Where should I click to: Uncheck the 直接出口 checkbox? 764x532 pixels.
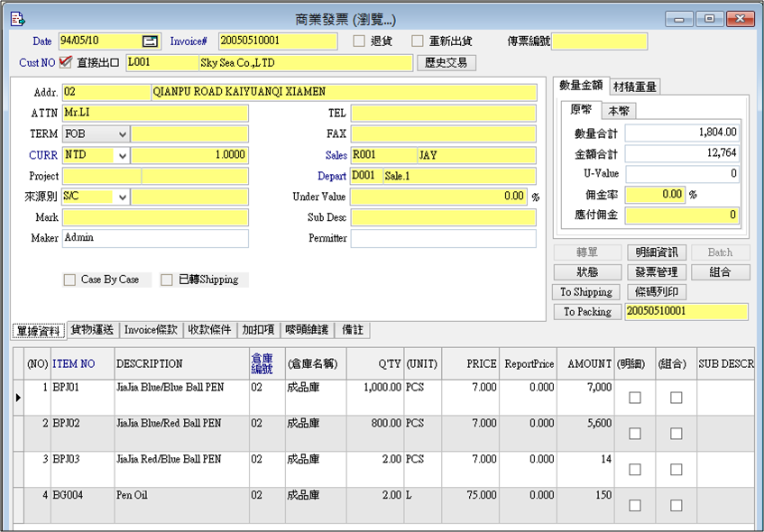[x=65, y=62]
